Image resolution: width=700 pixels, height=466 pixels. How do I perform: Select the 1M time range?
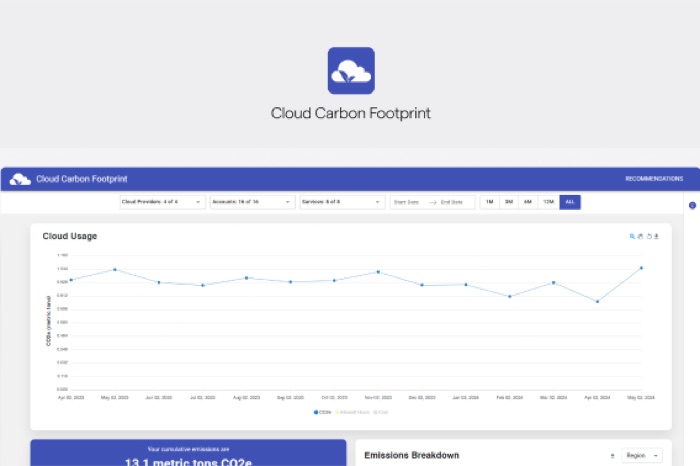490,202
